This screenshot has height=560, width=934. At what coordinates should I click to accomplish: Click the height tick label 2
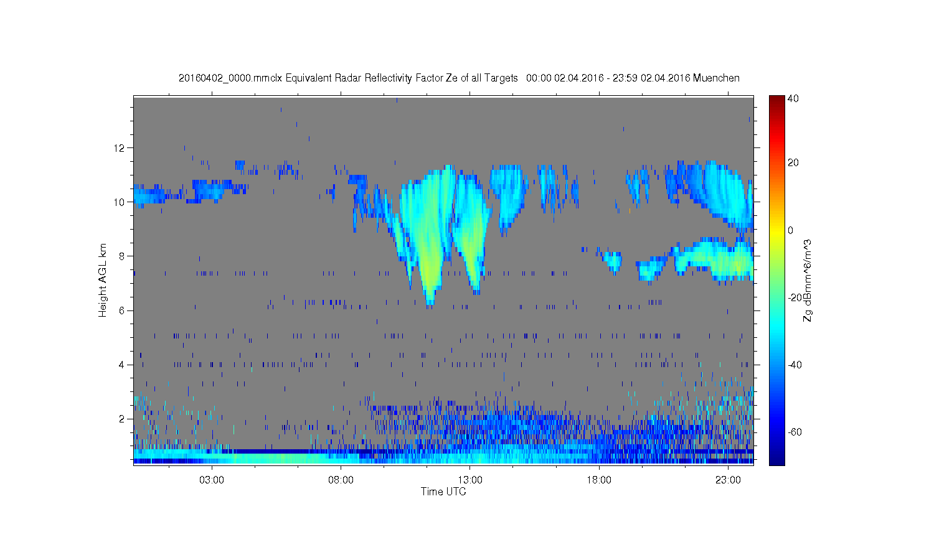point(123,419)
